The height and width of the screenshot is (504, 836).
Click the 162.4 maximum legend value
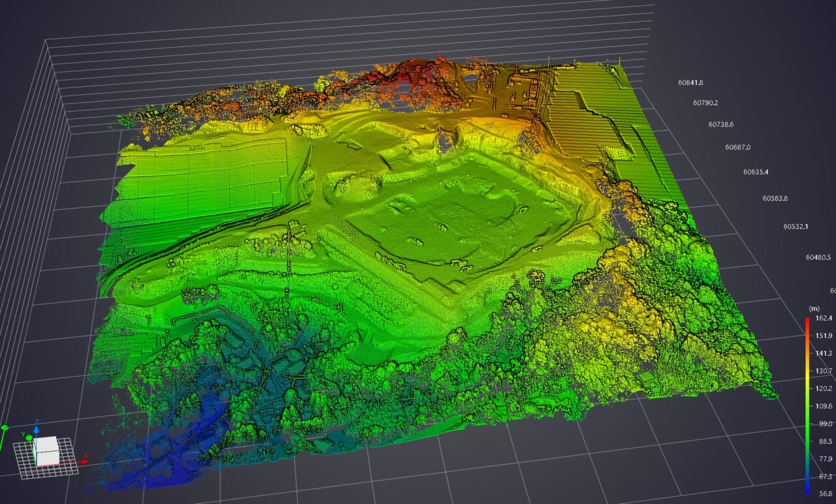[x=824, y=318]
